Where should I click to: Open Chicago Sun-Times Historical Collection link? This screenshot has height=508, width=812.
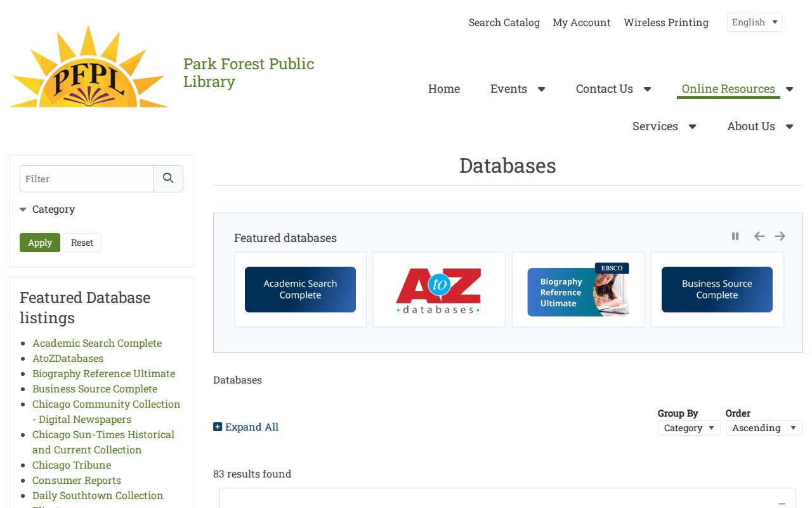point(103,442)
